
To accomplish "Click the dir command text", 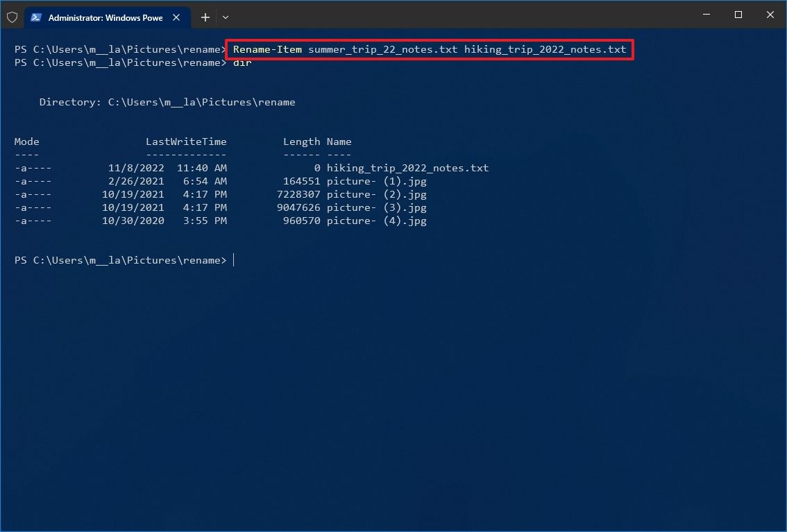I will (242, 62).
